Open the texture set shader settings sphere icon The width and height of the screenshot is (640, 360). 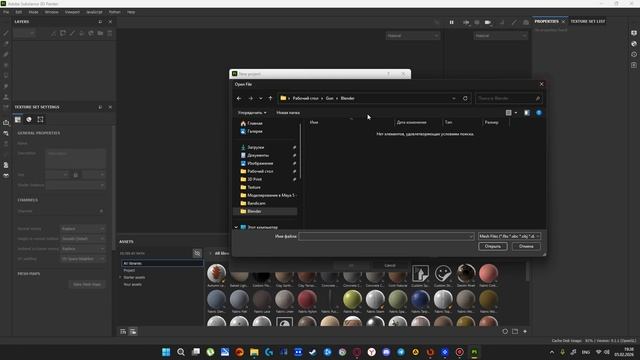(29, 120)
